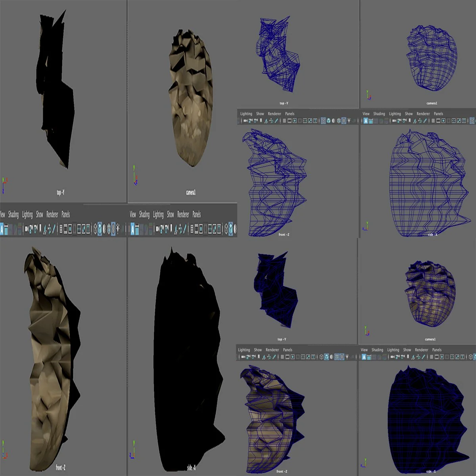The image size is (476, 476).
Task: Click field chart icon above large black side -X panel
Action: 209,229
